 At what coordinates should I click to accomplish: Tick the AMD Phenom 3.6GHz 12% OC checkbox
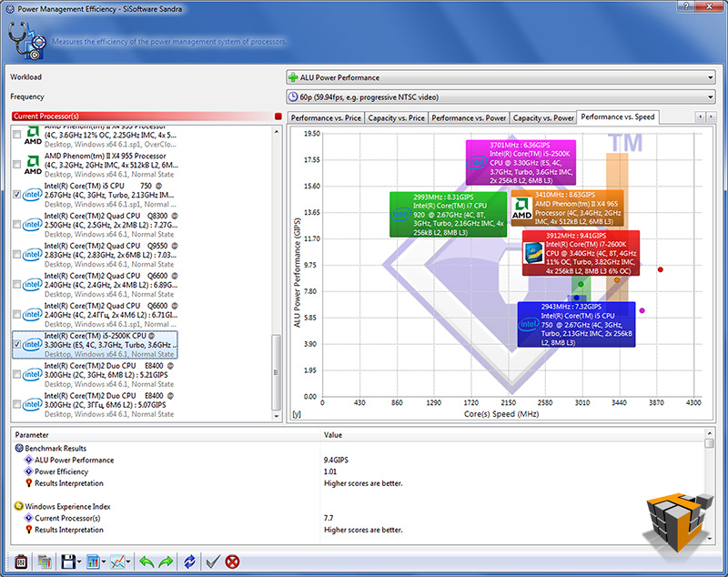16,135
